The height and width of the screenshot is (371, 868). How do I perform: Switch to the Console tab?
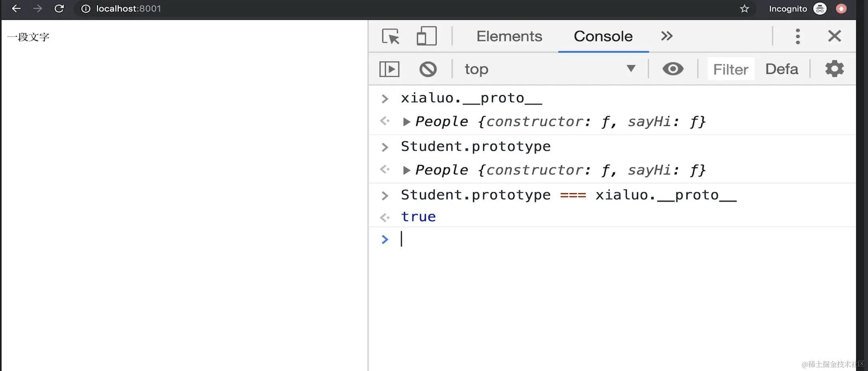[x=603, y=36]
